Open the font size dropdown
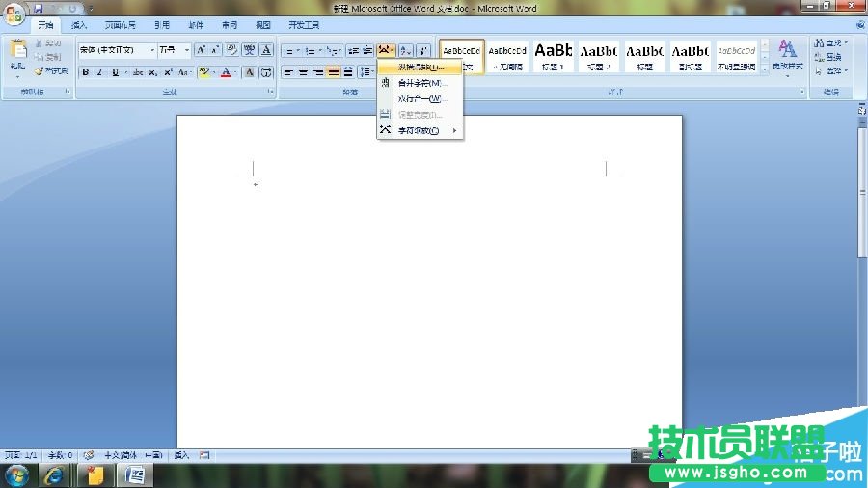Image resolution: width=868 pixels, height=488 pixels. [187, 50]
